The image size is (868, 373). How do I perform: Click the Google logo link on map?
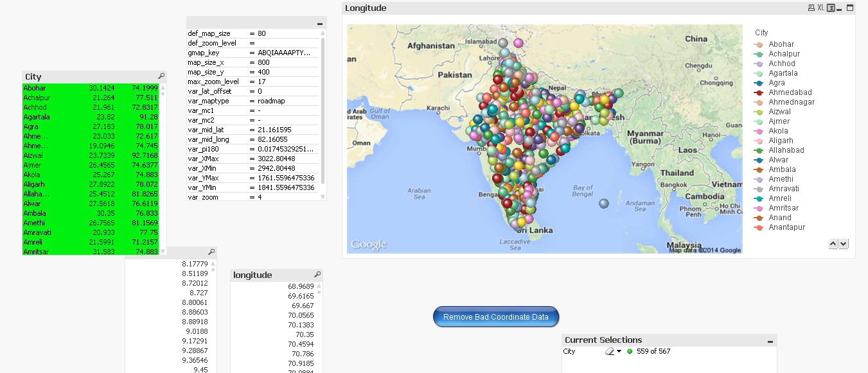point(369,245)
